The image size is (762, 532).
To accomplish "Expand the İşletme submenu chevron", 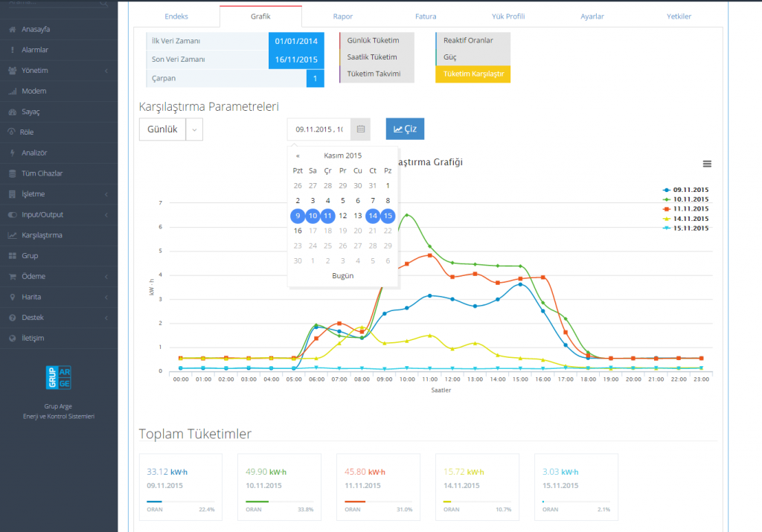I will coord(106,194).
